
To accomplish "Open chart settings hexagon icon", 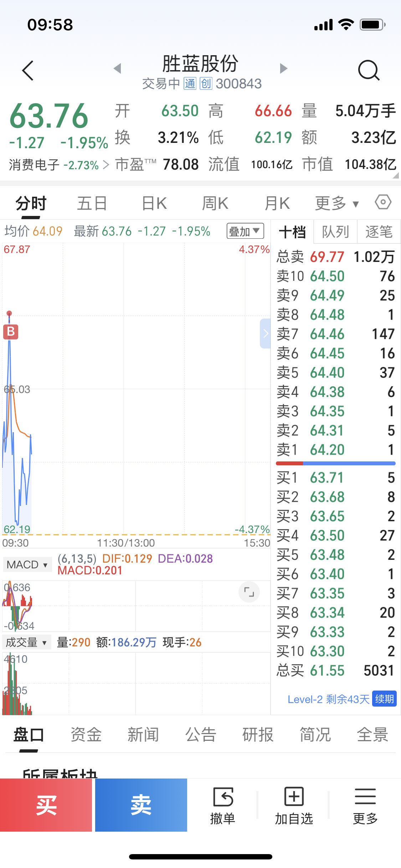I will point(383,202).
